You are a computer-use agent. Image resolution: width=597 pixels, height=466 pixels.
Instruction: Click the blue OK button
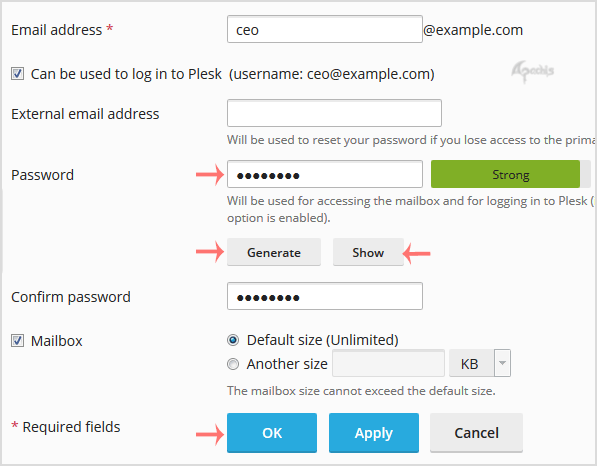point(272,433)
